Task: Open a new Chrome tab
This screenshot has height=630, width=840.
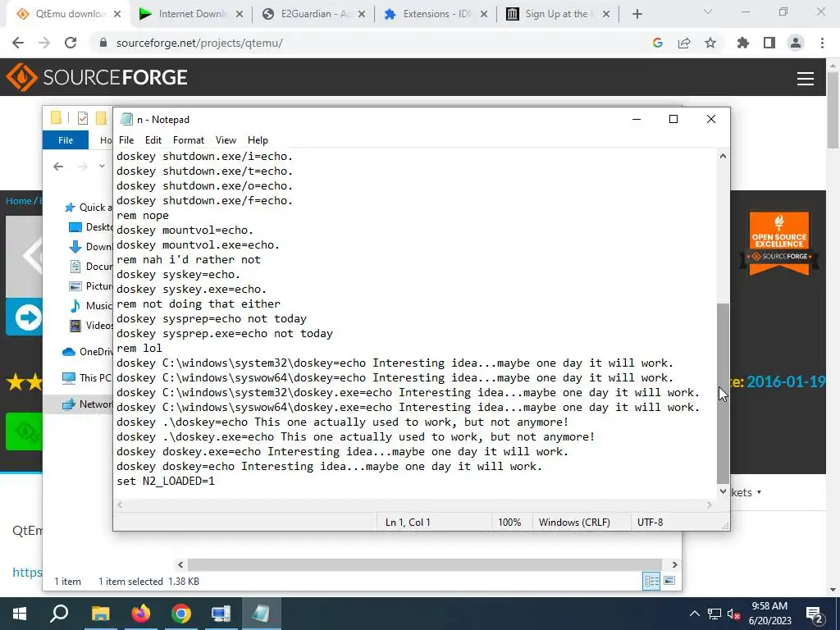Action: (637, 15)
